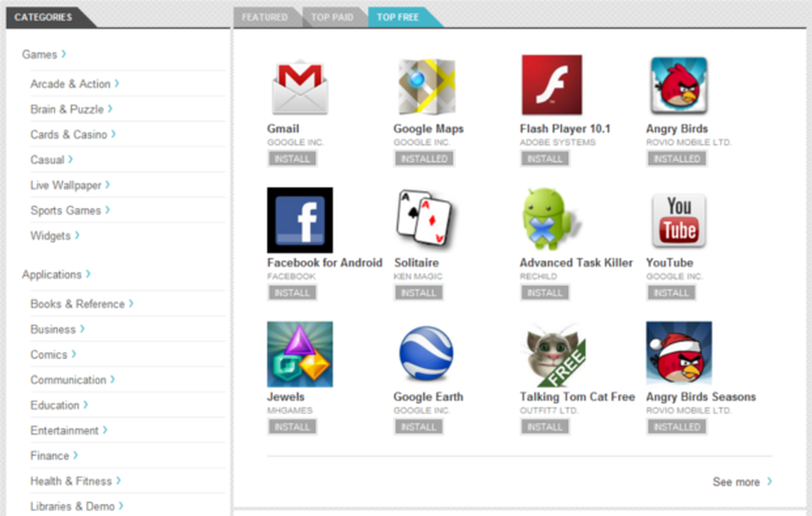Install the YouTube app
Viewport: 812px width, 516px height.
tap(672, 293)
